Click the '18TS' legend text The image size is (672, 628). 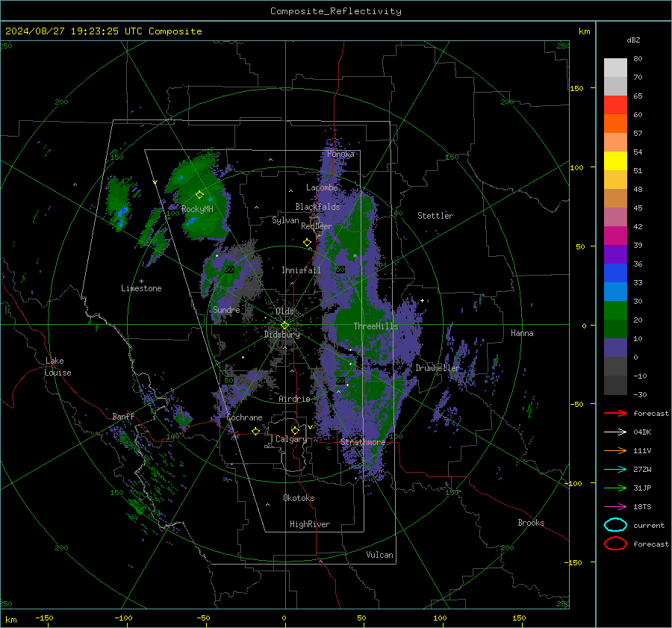coord(642,507)
